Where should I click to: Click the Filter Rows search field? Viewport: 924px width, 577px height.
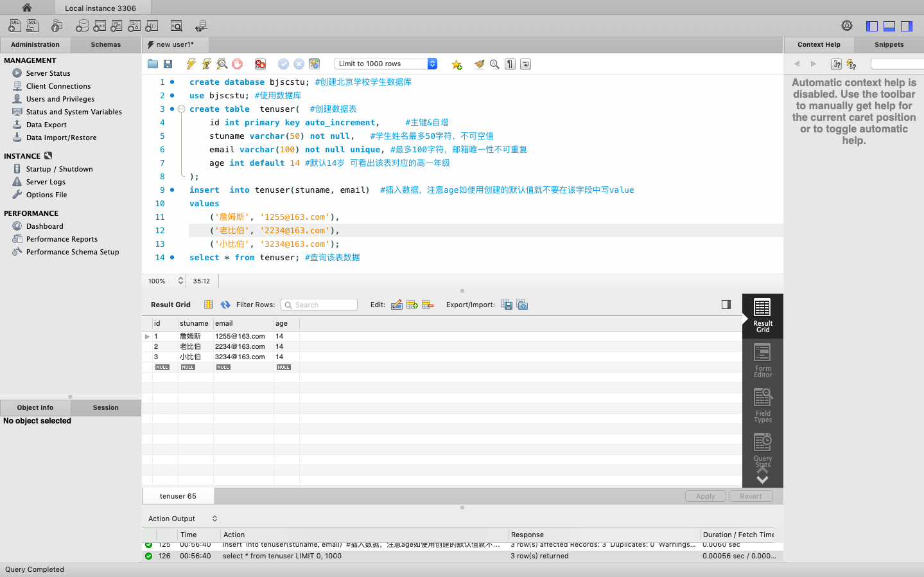pyautogui.click(x=319, y=305)
